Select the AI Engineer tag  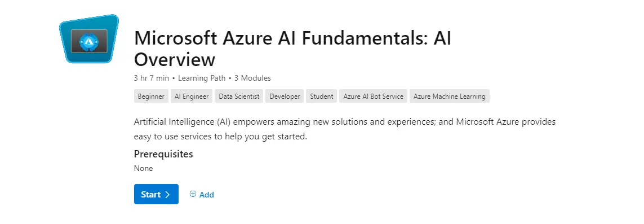click(x=192, y=96)
